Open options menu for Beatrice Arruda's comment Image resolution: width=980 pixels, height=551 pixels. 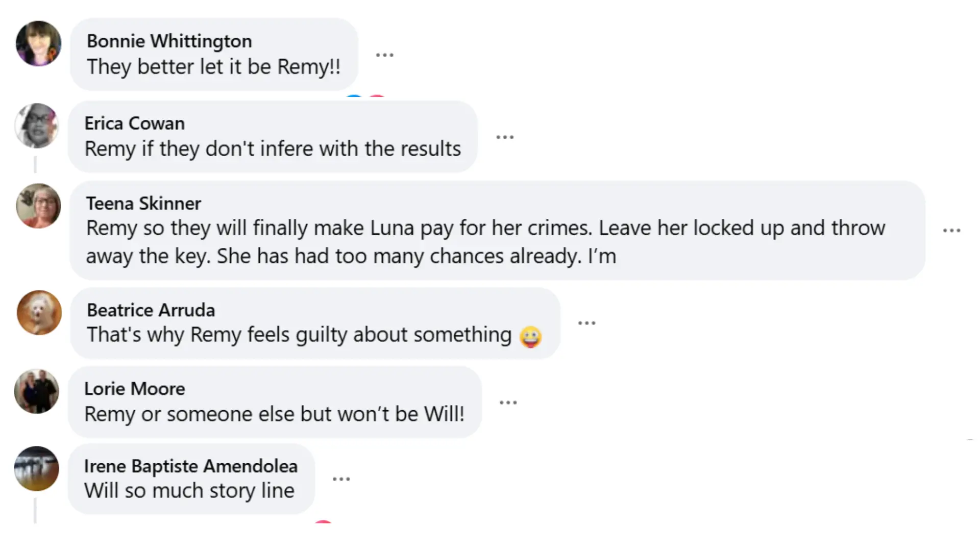[586, 323]
